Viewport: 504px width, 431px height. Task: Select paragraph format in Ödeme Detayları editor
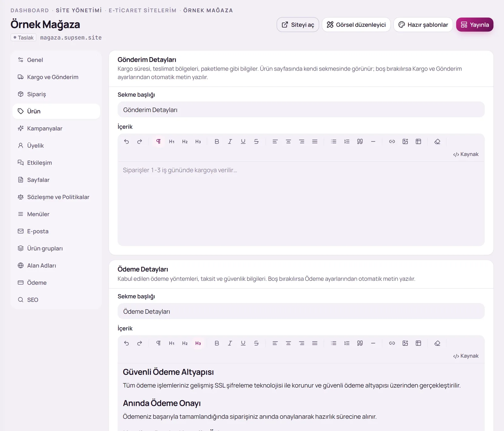pos(158,343)
